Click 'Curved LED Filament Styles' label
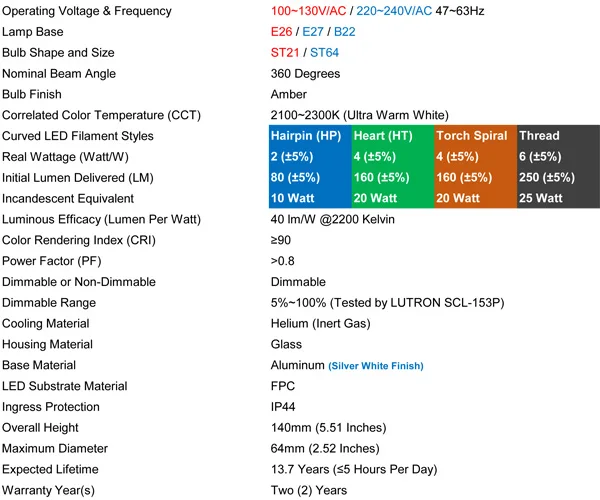 click(78, 136)
